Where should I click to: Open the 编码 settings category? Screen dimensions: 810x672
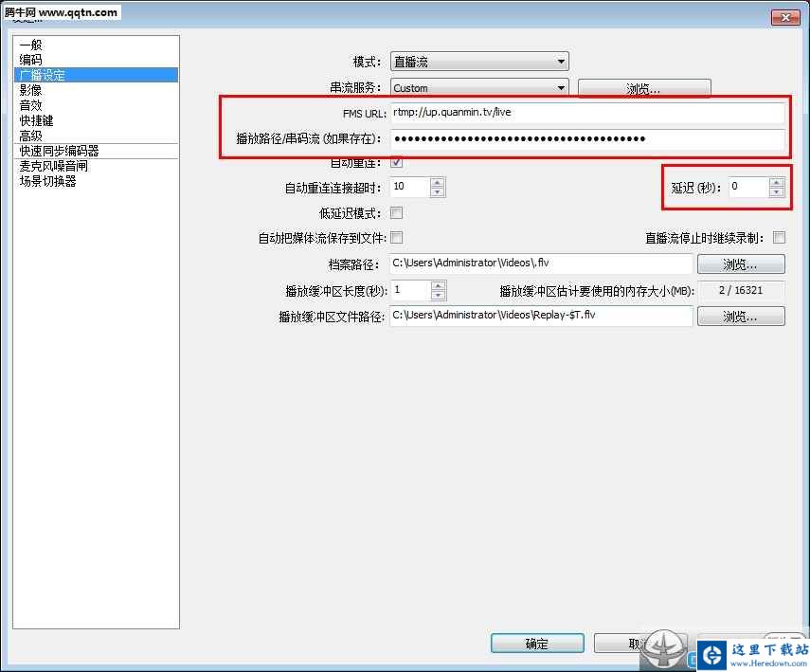point(96,60)
